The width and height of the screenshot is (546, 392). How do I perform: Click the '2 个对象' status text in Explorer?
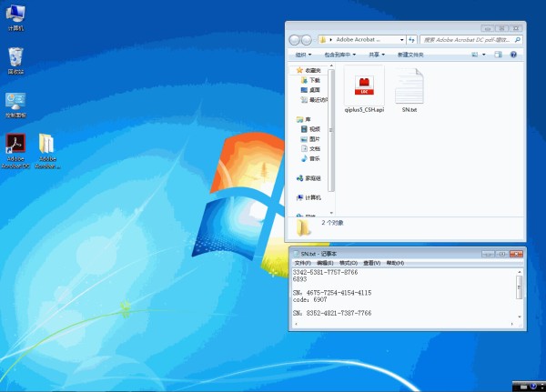point(332,223)
